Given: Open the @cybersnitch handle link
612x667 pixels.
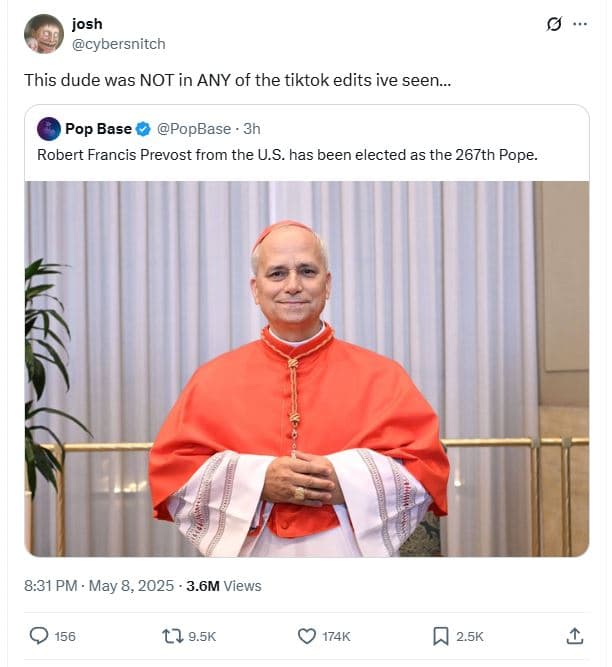Looking at the screenshot, I should click(x=118, y=44).
